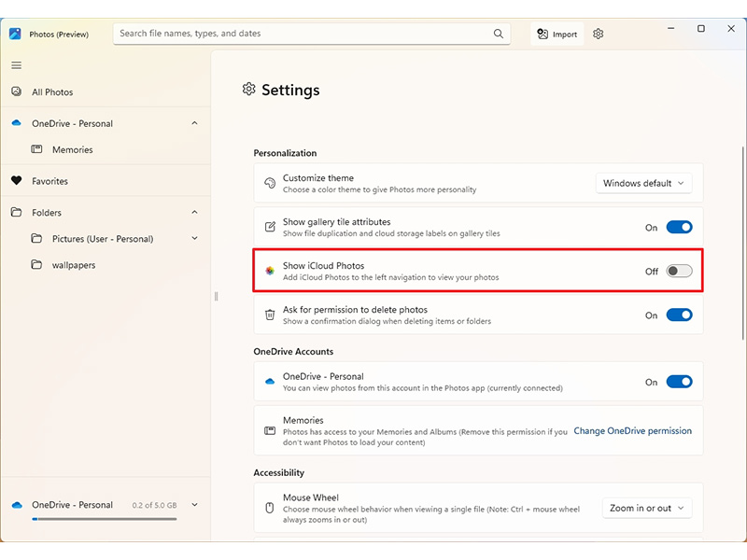The height and width of the screenshot is (560, 747).
Task: Click the Photos app logo icon
Action: pos(15,34)
